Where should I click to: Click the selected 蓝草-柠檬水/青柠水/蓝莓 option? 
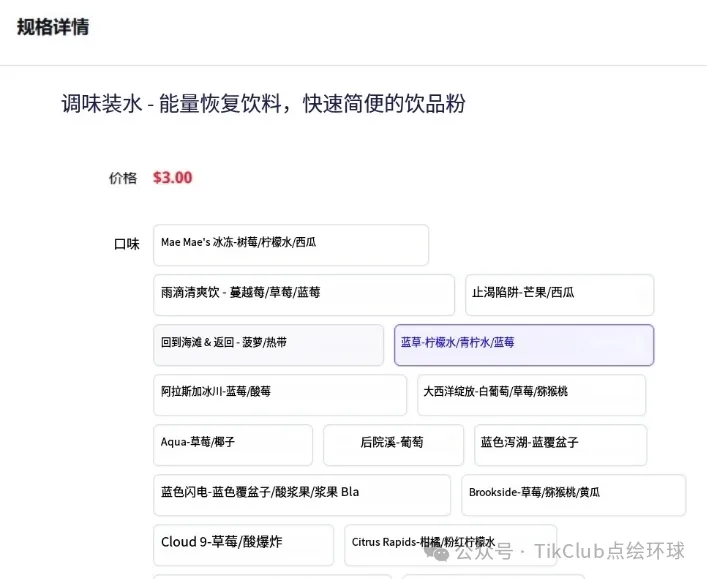(x=523, y=344)
